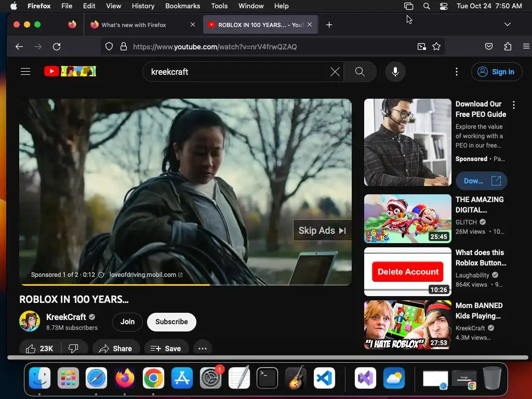Screen dimensions: 532x399
Task: Start voice search with the microphone
Action: (395, 72)
